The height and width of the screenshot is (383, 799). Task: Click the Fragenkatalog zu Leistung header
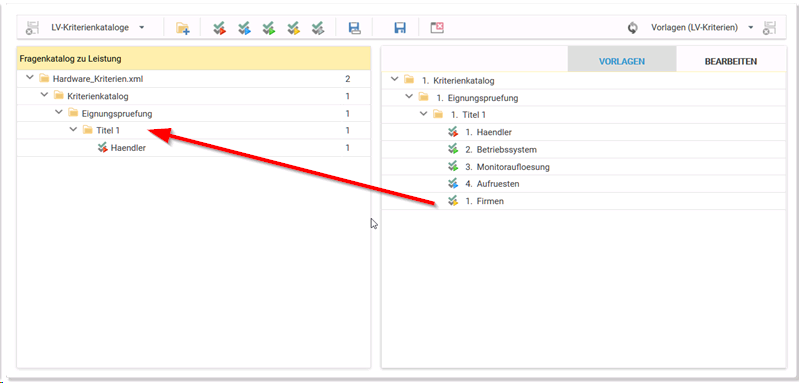[194, 59]
